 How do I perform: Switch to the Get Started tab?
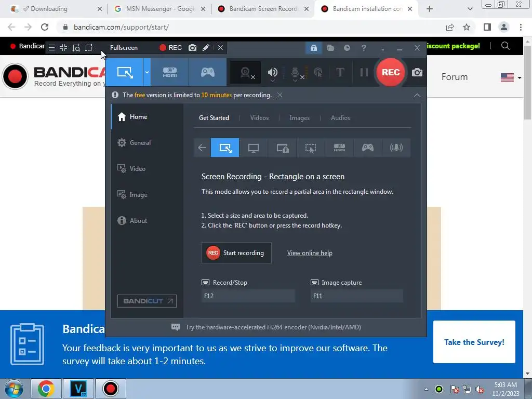(x=214, y=118)
